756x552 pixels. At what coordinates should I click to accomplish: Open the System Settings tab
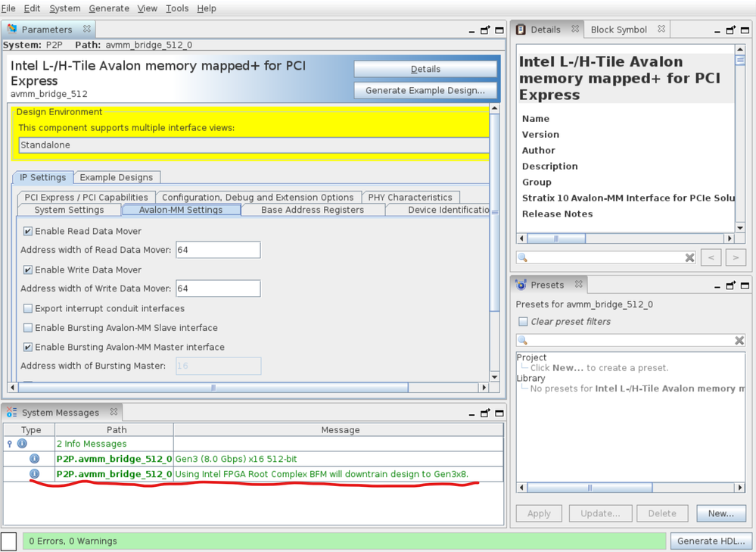69,210
